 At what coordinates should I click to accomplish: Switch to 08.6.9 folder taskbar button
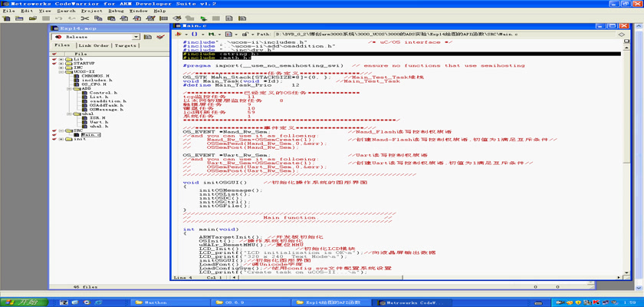pyautogui.click(x=251, y=302)
